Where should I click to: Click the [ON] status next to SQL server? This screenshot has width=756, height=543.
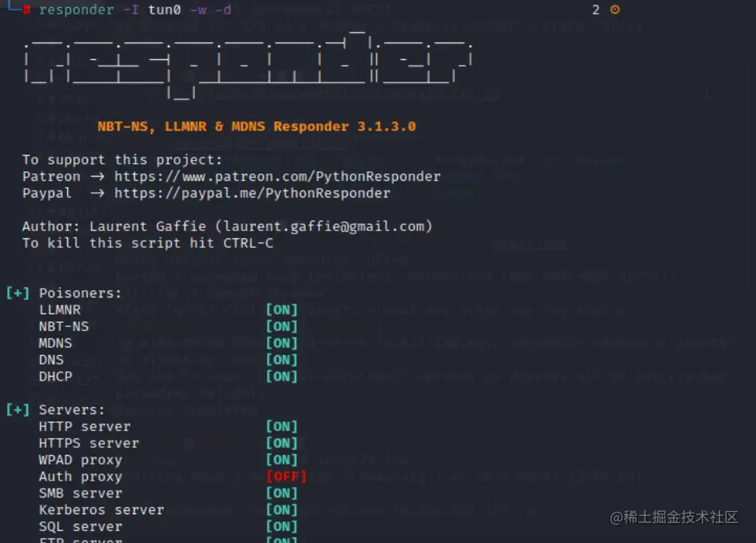pos(281,526)
